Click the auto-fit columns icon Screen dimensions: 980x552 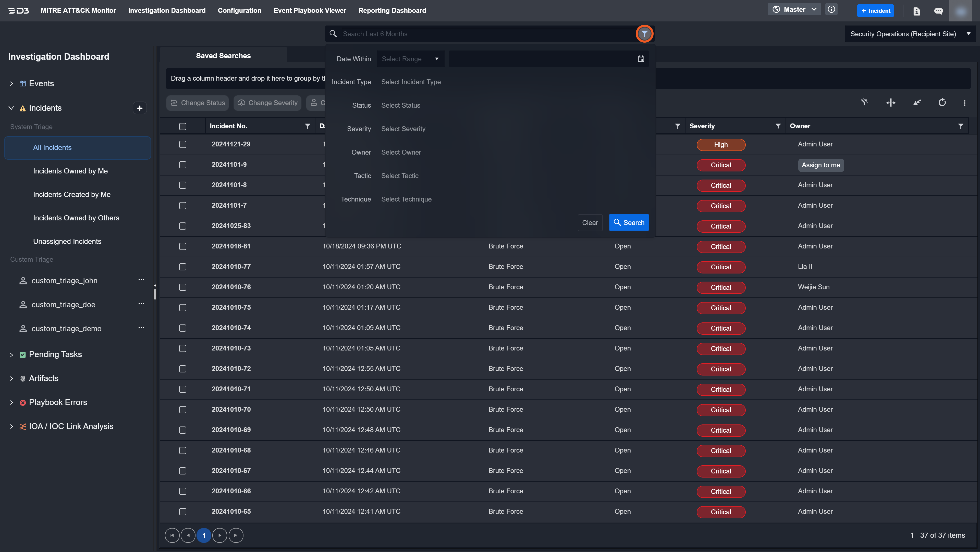pyautogui.click(x=891, y=103)
